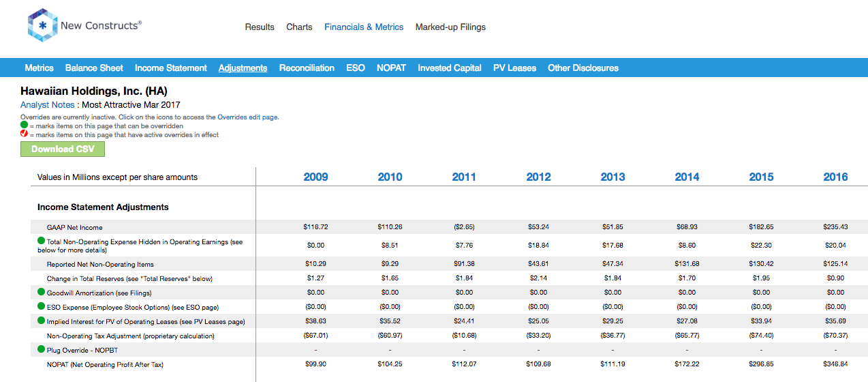Open Financials & Metrics section

coord(364,27)
